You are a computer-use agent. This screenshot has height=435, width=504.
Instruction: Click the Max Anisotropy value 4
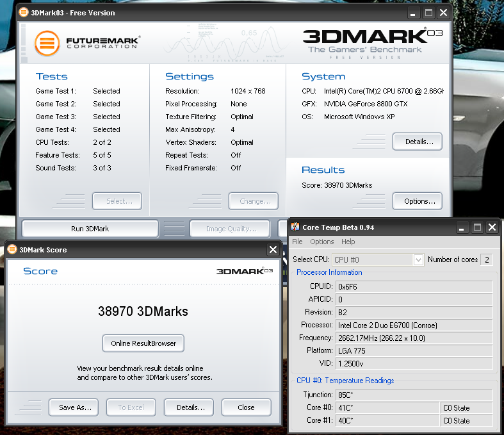coord(232,129)
